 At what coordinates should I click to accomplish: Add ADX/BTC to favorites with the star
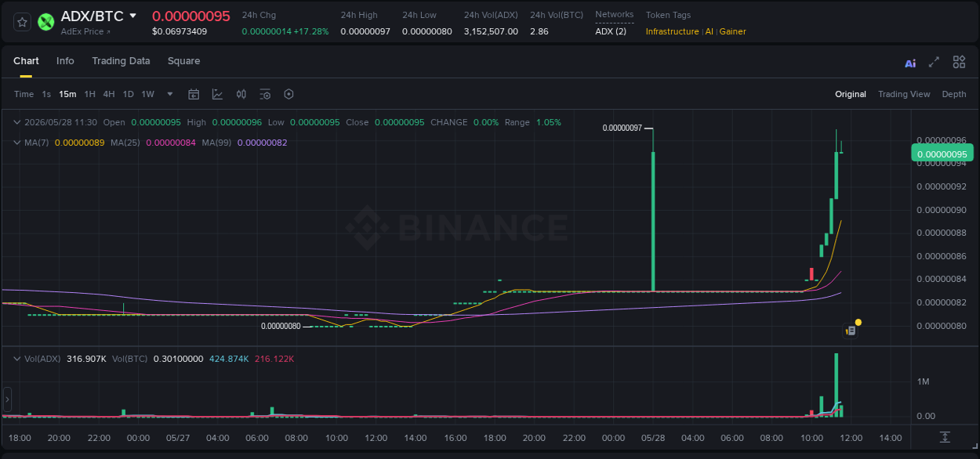coord(23,22)
